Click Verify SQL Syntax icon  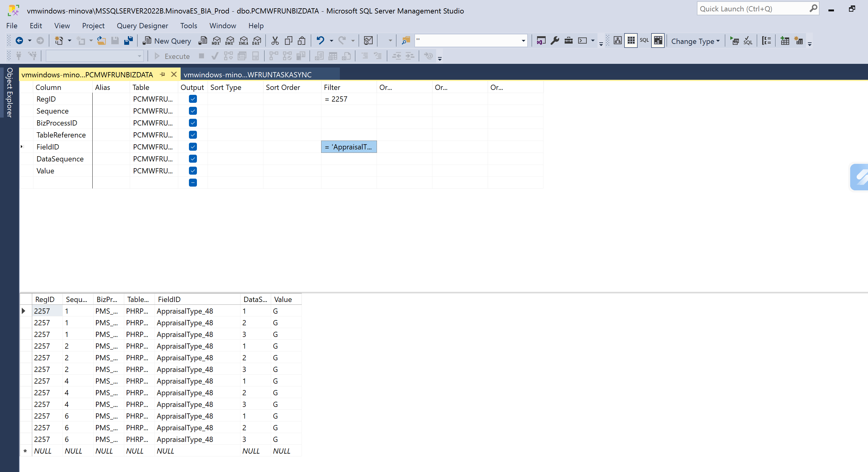[x=748, y=41]
